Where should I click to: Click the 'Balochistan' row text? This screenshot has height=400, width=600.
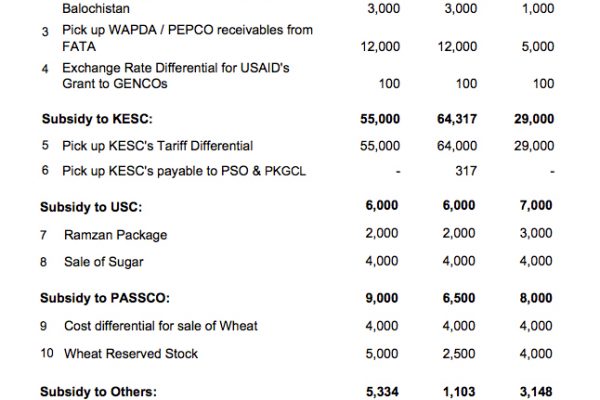click(x=96, y=8)
